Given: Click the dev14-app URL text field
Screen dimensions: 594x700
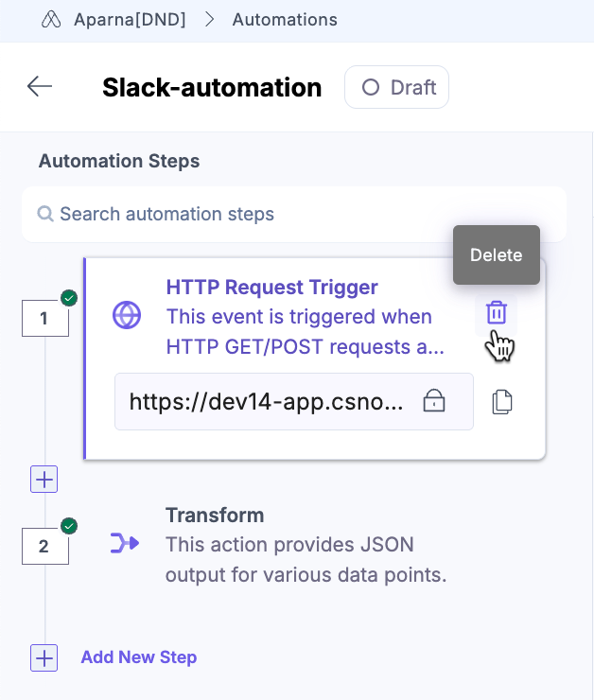Looking at the screenshot, I should tap(294, 401).
